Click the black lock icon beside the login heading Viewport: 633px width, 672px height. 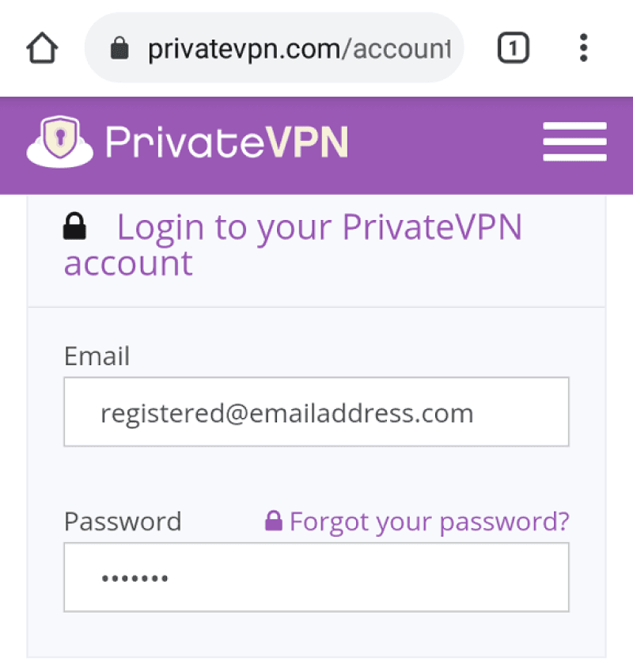(x=74, y=228)
